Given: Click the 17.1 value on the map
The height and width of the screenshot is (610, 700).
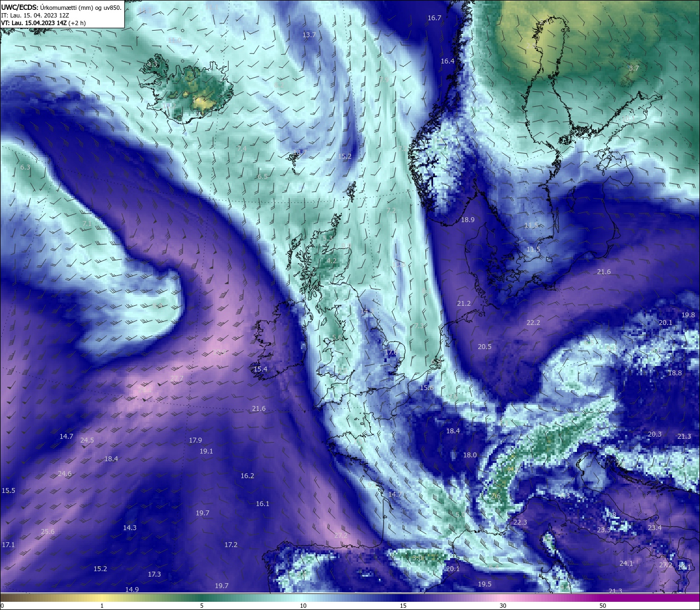Looking at the screenshot, I should pos(8,545).
